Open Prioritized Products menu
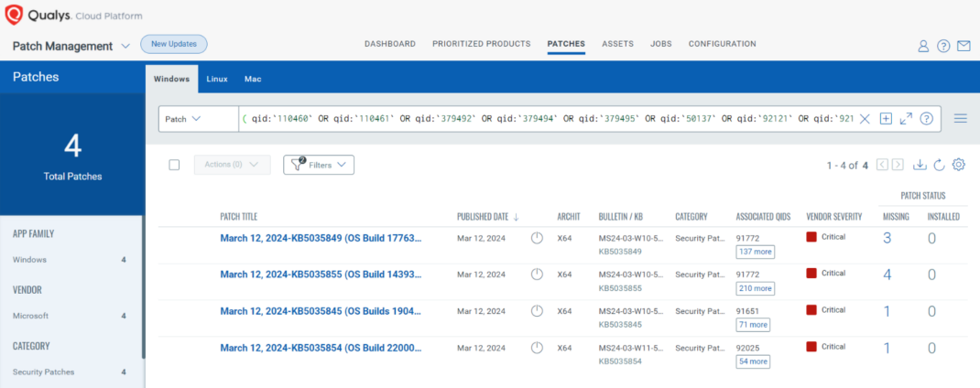 tap(481, 44)
